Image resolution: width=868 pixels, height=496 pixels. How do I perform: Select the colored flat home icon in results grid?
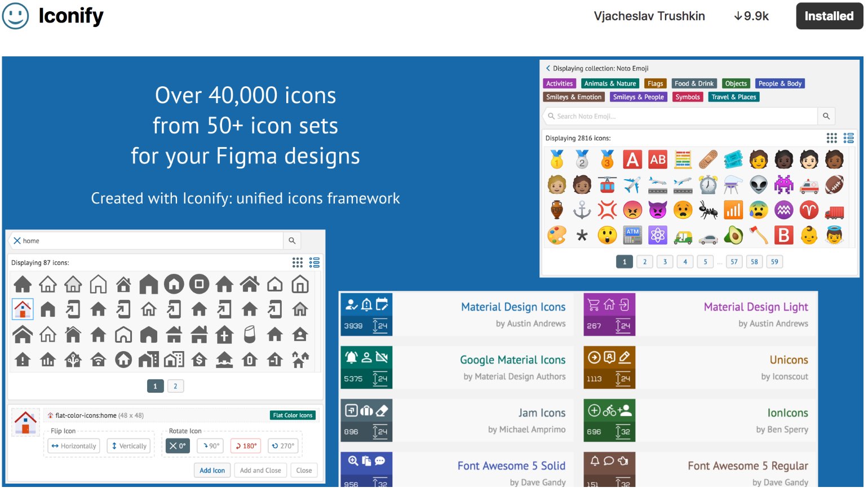pyautogui.click(x=23, y=309)
